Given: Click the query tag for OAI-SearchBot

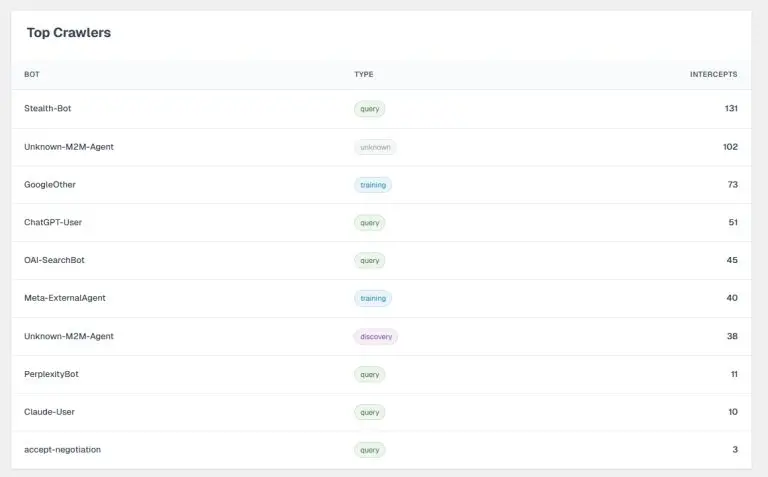Looking at the screenshot, I should point(370,261).
